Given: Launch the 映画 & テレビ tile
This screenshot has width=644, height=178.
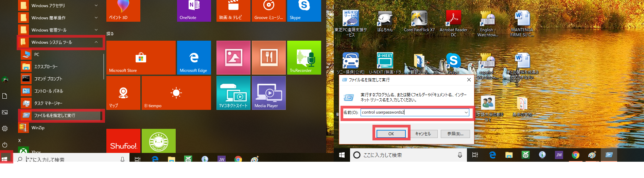Looking at the screenshot, I should pyautogui.click(x=233, y=11).
